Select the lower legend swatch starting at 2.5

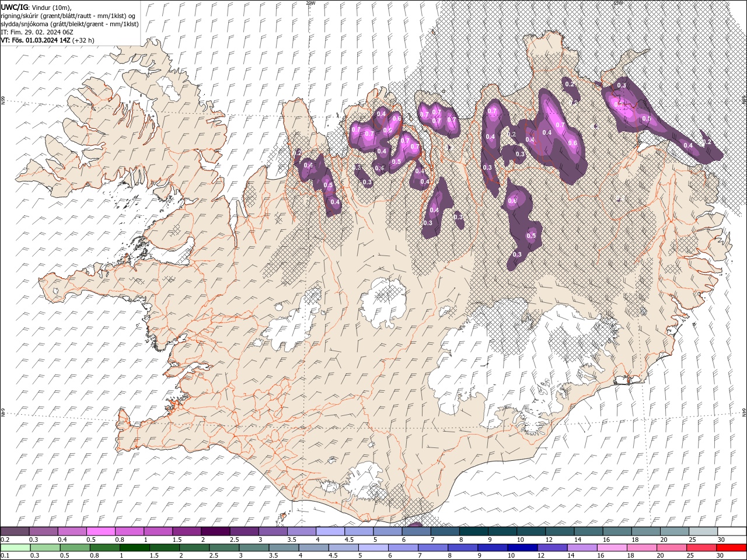224,548
